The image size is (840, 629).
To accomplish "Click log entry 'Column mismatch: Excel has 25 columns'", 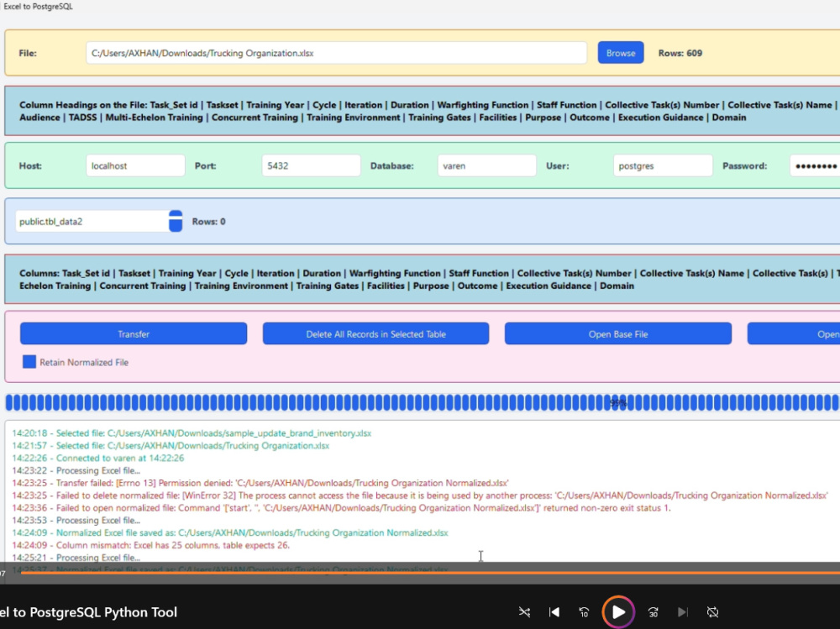I will point(150,545).
